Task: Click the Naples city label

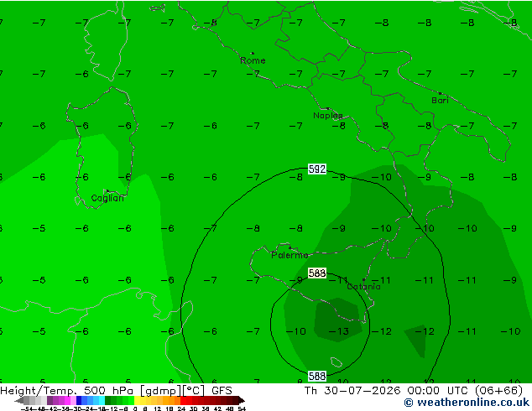Action: (328, 116)
